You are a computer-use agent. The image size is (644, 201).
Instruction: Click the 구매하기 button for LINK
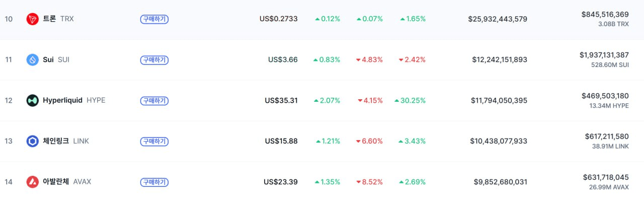154,142
